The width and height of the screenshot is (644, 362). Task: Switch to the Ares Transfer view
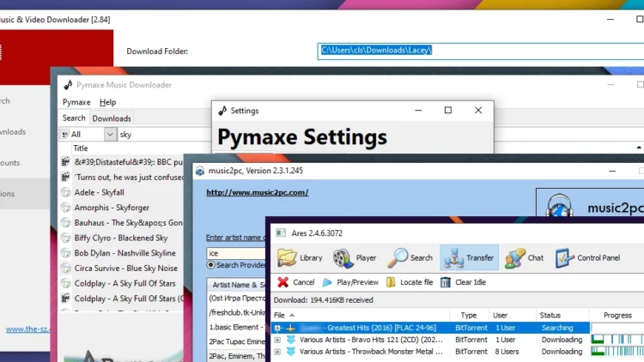[x=468, y=257]
